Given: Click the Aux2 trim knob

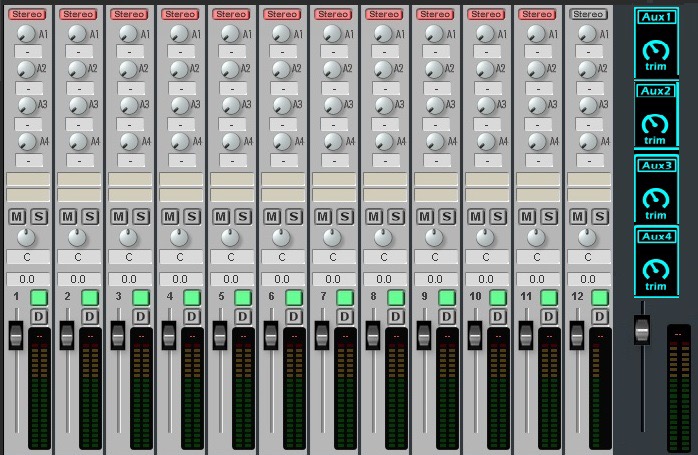Looking at the screenshot, I should click(656, 124).
